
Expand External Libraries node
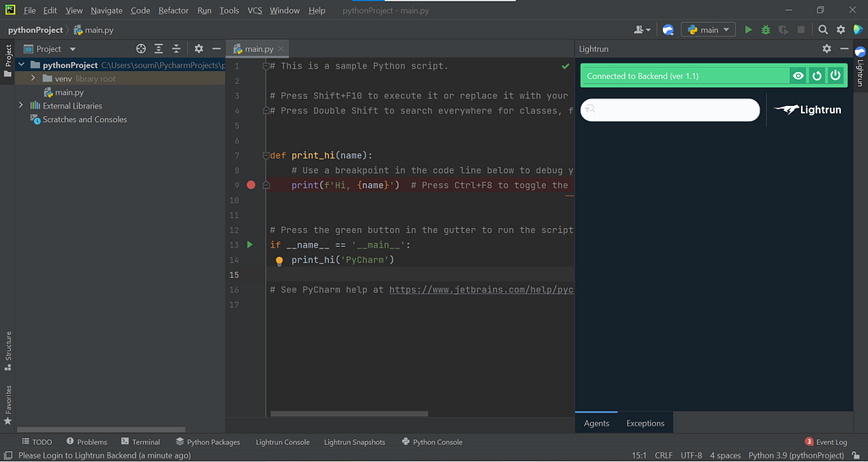[21, 105]
